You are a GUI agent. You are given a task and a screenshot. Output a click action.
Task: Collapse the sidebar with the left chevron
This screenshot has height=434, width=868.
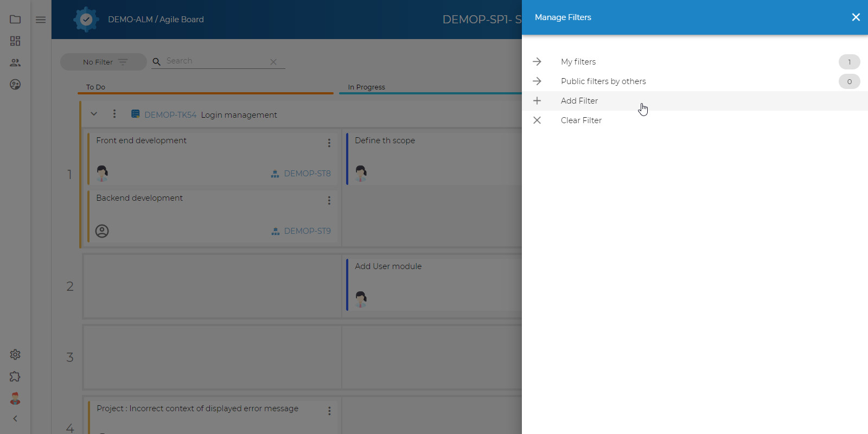point(15,418)
